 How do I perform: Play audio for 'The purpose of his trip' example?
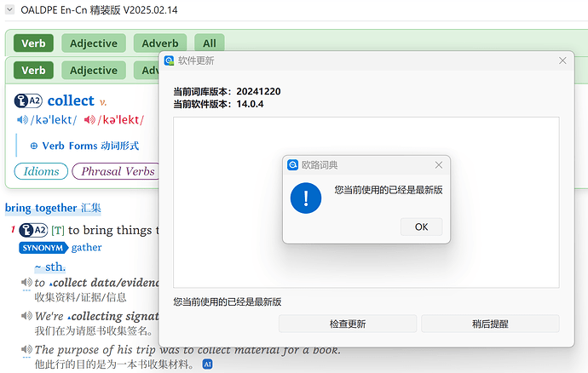tap(26, 349)
